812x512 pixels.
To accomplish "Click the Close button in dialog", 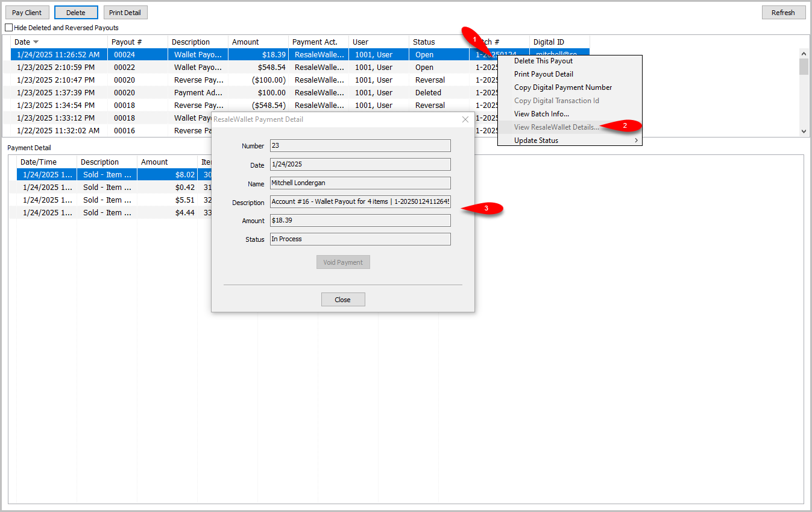I will (x=343, y=300).
